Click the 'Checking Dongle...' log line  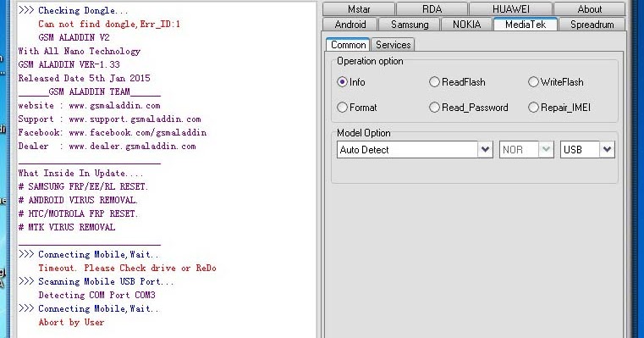(x=73, y=10)
